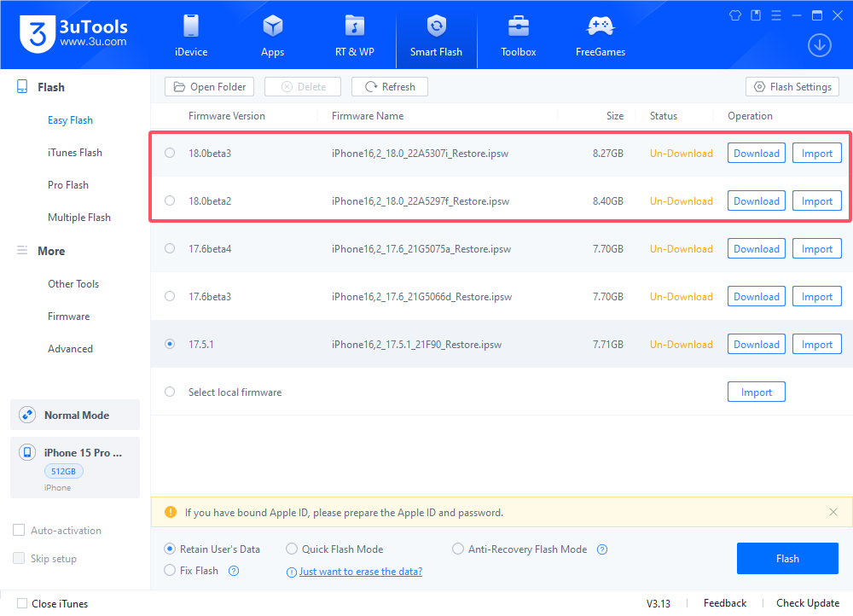Choose Select local firmware radio button
The height and width of the screenshot is (616, 853).
[170, 392]
